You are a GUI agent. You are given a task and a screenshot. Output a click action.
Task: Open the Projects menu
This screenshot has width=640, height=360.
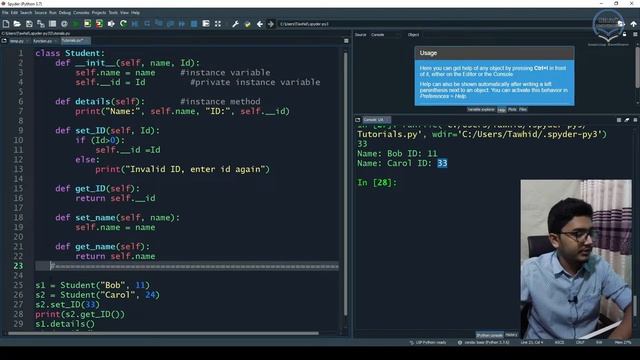tap(99, 13)
